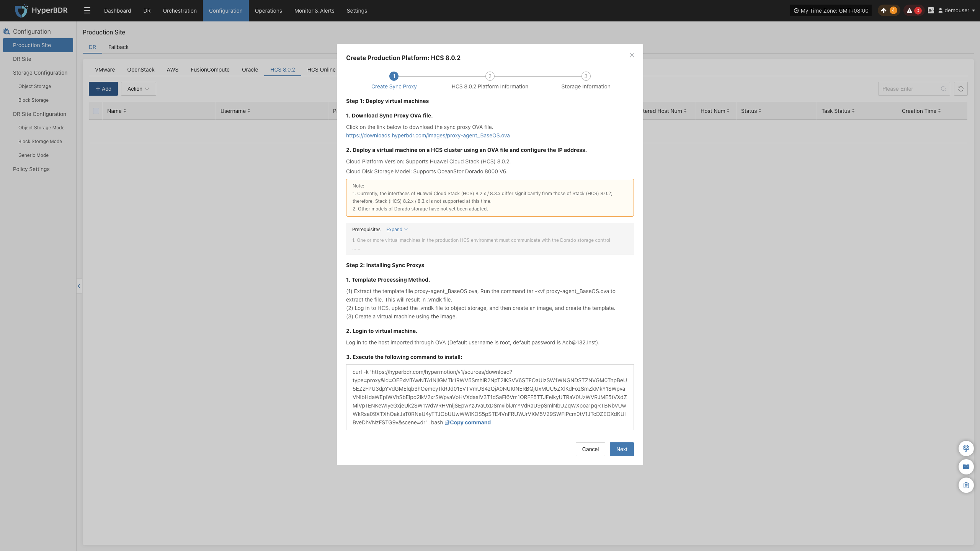Expand the Prerequisites section
The width and height of the screenshot is (980, 551).
(397, 230)
